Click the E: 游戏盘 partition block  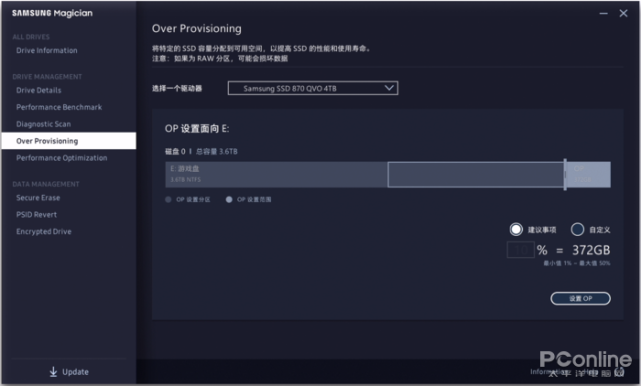[x=276, y=175]
